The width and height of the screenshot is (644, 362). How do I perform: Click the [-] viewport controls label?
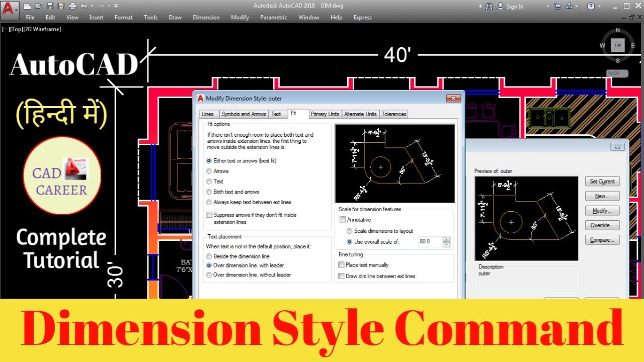click(x=5, y=29)
